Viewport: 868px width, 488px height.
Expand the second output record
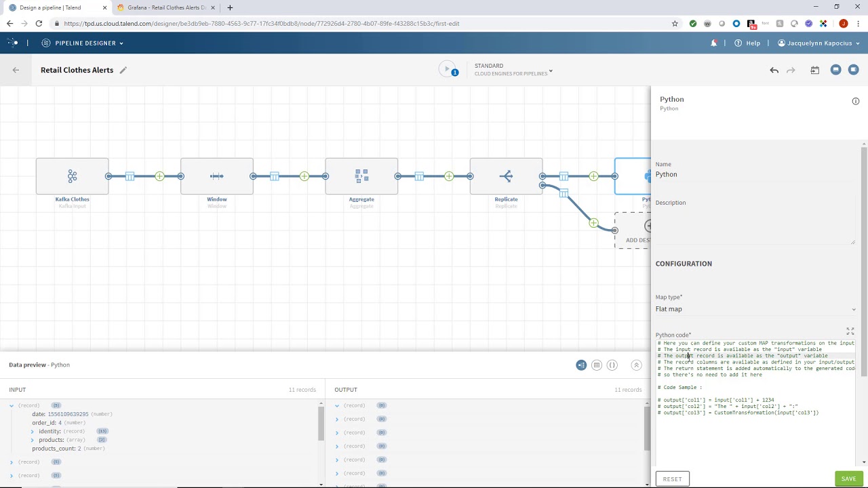pos(337,419)
